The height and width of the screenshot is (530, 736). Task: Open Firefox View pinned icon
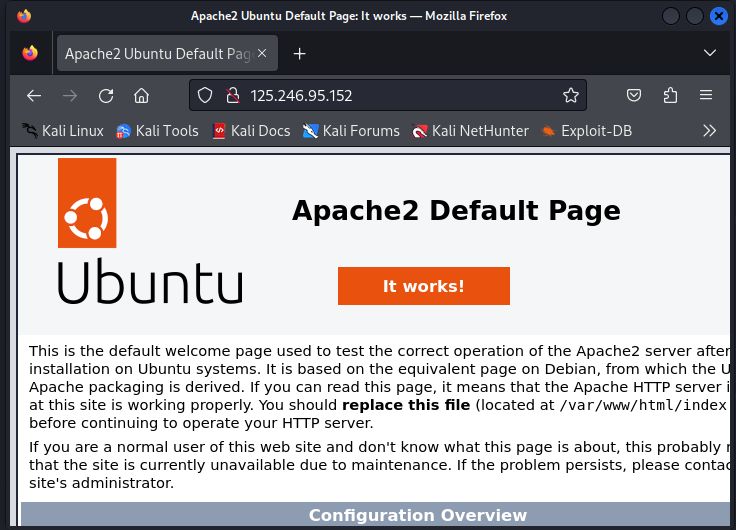coord(30,53)
